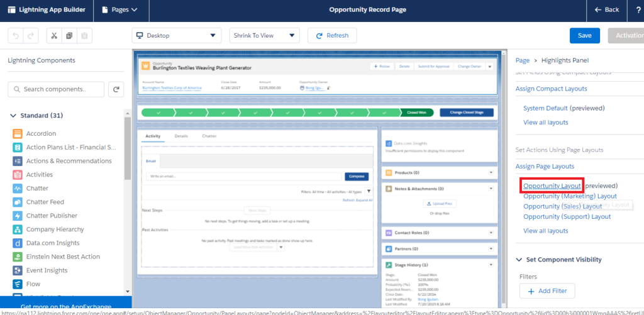
Task: Select the Activities component icon
Action: click(17, 175)
